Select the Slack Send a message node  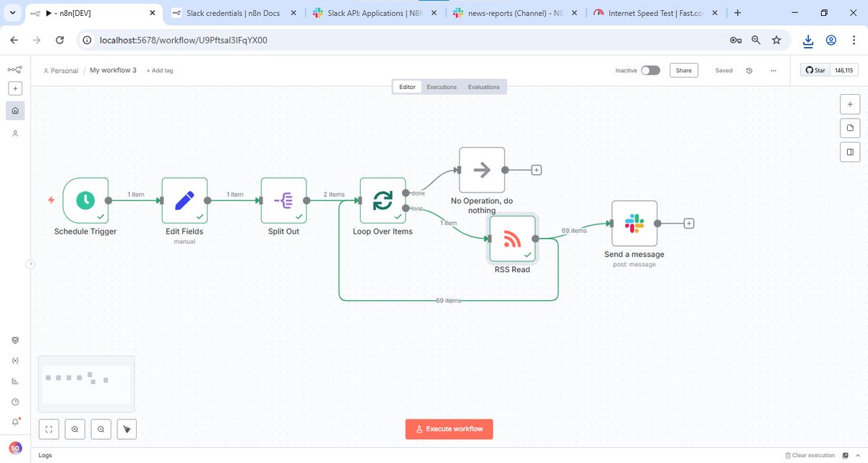(x=634, y=224)
